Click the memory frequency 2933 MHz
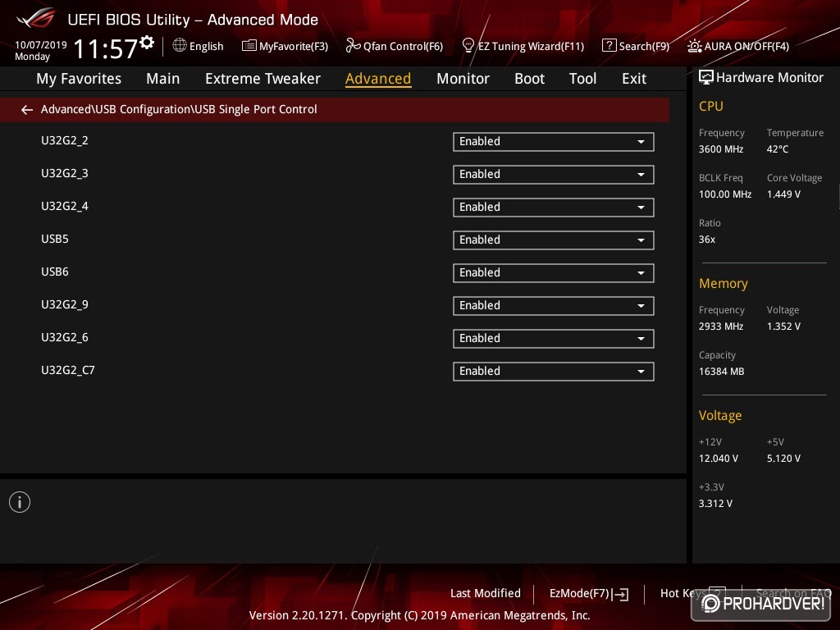The image size is (840, 630). coord(721,326)
